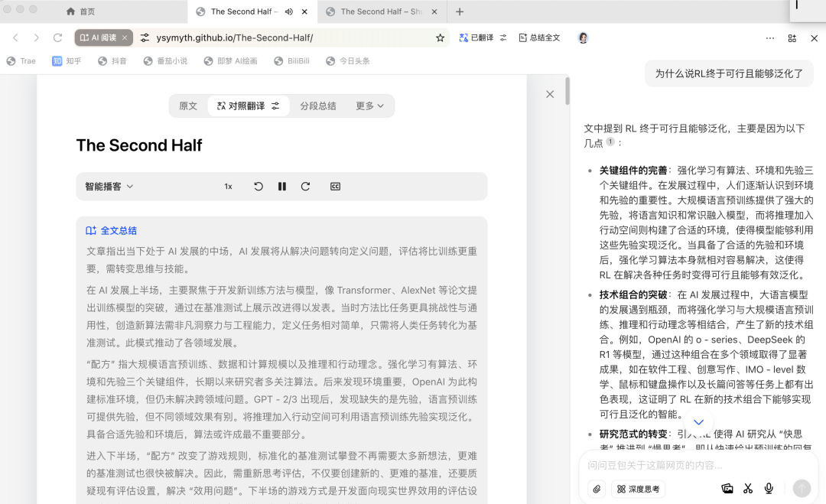Open the Trae bookmark
The height and width of the screenshot is (504, 826).
click(21, 61)
